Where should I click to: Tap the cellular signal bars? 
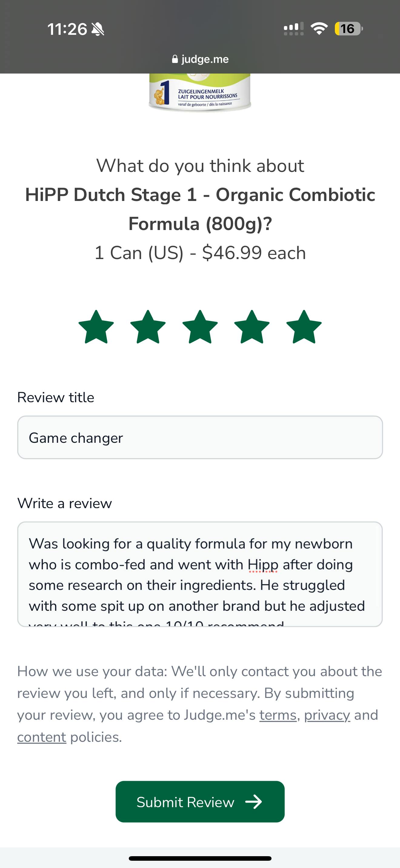click(x=293, y=29)
